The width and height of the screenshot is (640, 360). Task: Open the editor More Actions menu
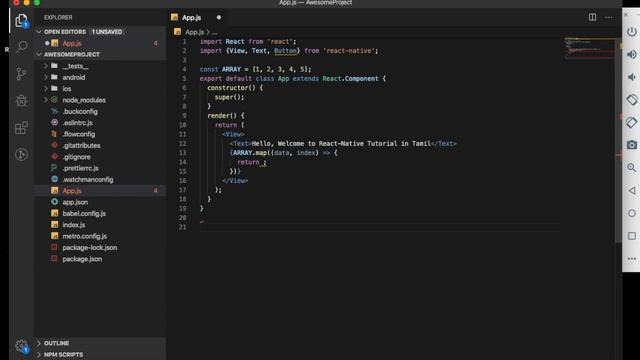click(609, 17)
